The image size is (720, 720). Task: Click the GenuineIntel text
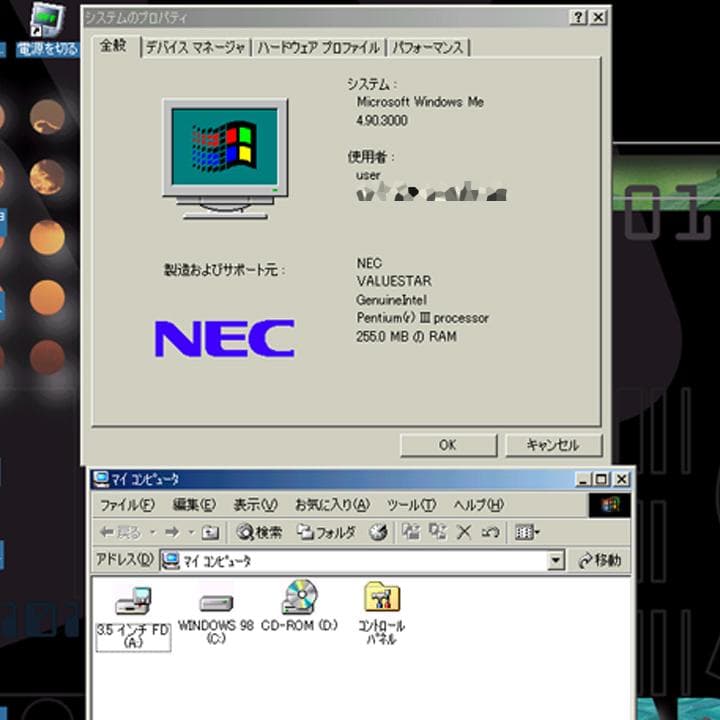tap(392, 300)
